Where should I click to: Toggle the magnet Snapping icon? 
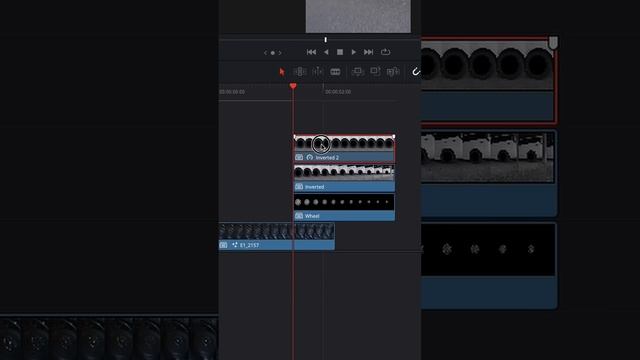[416, 72]
